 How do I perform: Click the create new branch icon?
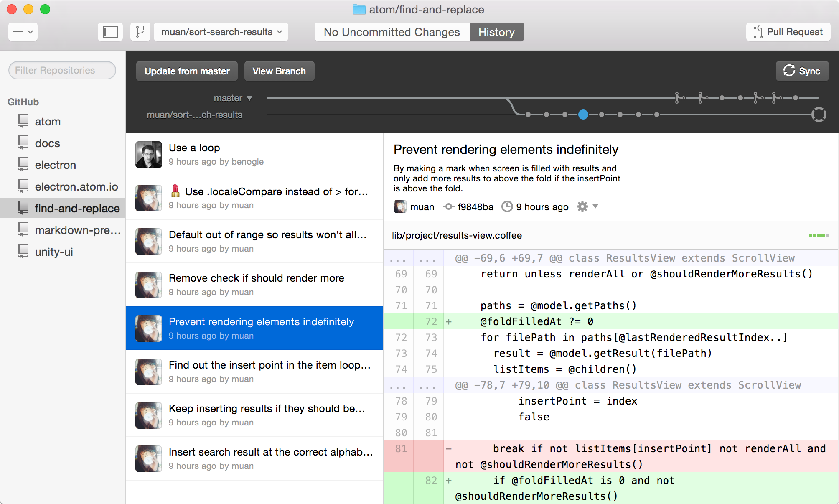click(x=140, y=32)
